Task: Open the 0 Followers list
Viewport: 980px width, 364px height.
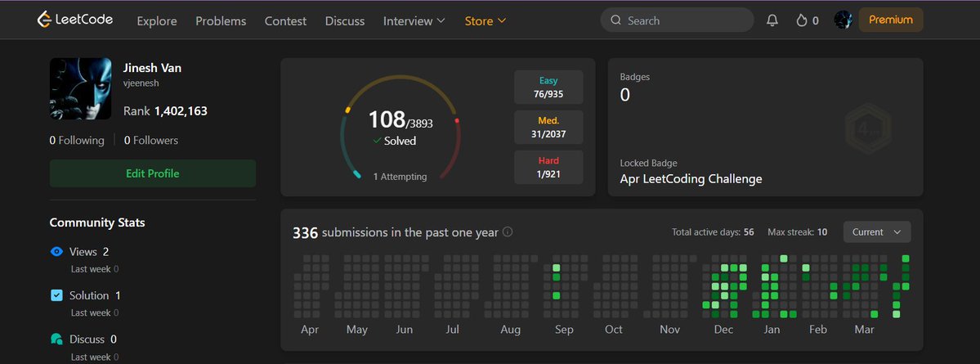Action: click(150, 140)
